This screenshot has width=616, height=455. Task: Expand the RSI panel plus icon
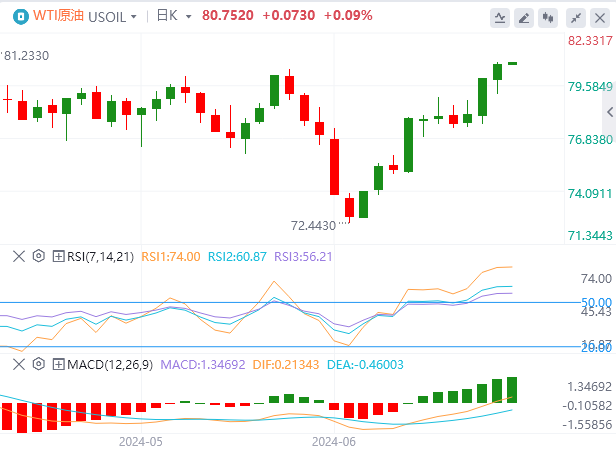pos(59,257)
